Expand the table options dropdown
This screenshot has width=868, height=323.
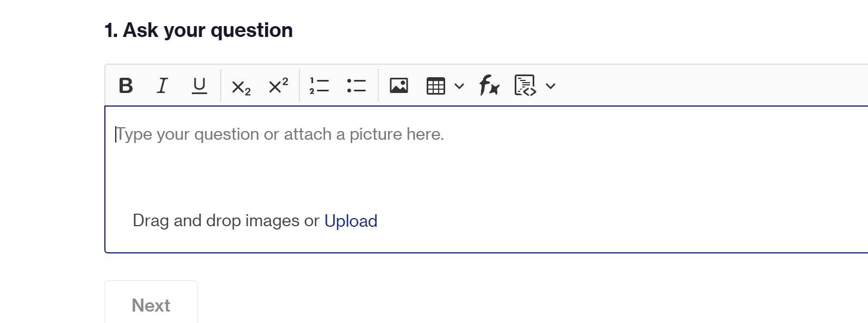point(459,86)
